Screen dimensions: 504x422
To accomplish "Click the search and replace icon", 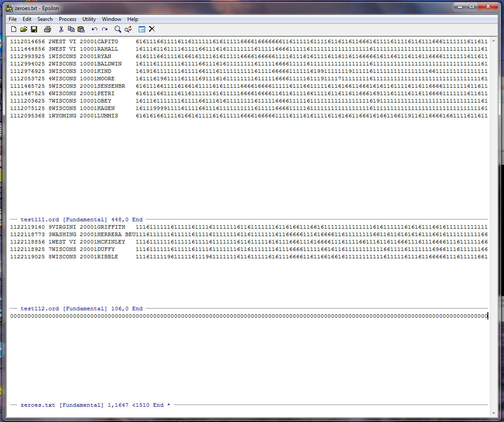I will point(128,29).
